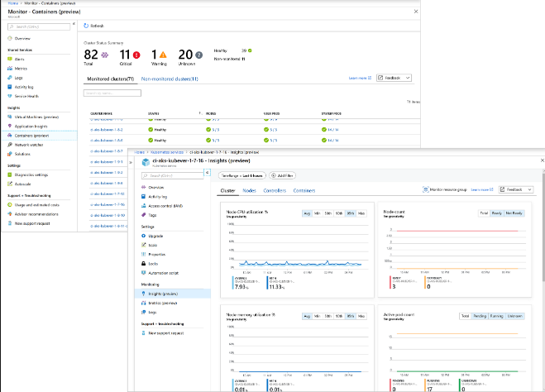545x392 pixels.
Task: Collapse the Monitor sidebar with the double chevron
Action: coord(74,24)
